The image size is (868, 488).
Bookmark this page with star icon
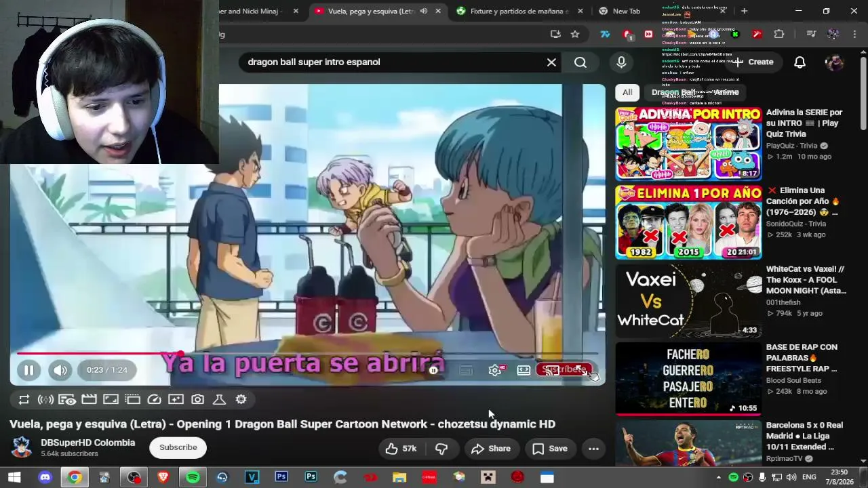[575, 34]
